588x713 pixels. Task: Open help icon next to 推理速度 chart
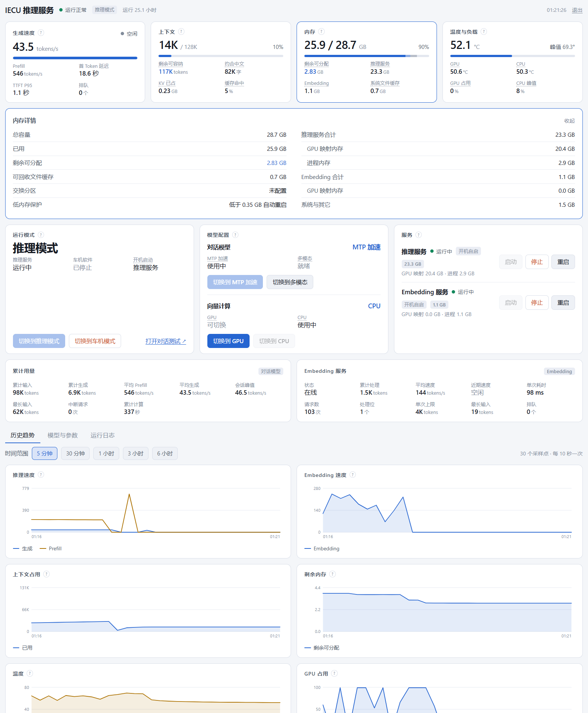[x=41, y=475]
